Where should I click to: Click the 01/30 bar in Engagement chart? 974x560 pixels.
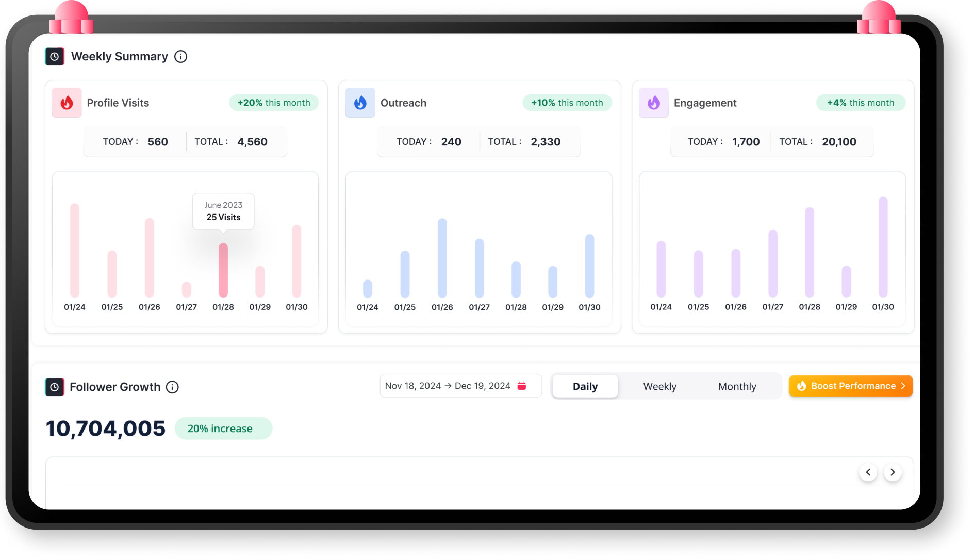(883, 247)
